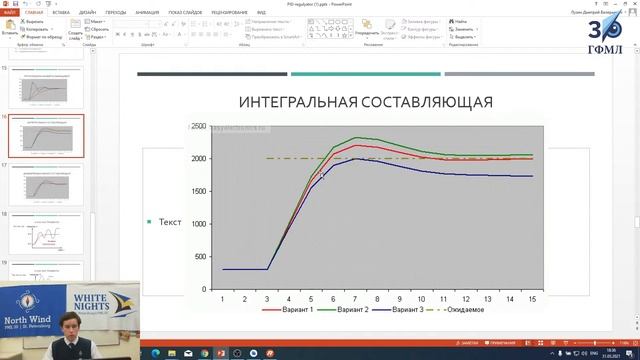Click the clock and date in taskbar
The width and height of the screenshot is (640, 360).
click(611, 353)
